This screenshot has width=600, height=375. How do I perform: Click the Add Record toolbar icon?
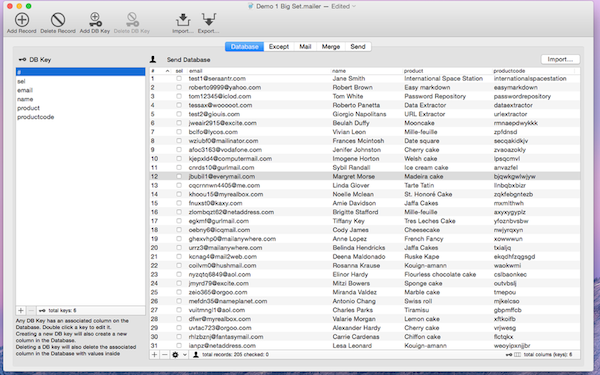[22, 20]
